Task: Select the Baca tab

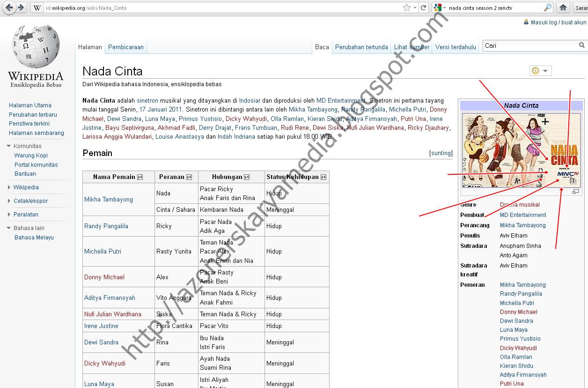Action: 322,47
